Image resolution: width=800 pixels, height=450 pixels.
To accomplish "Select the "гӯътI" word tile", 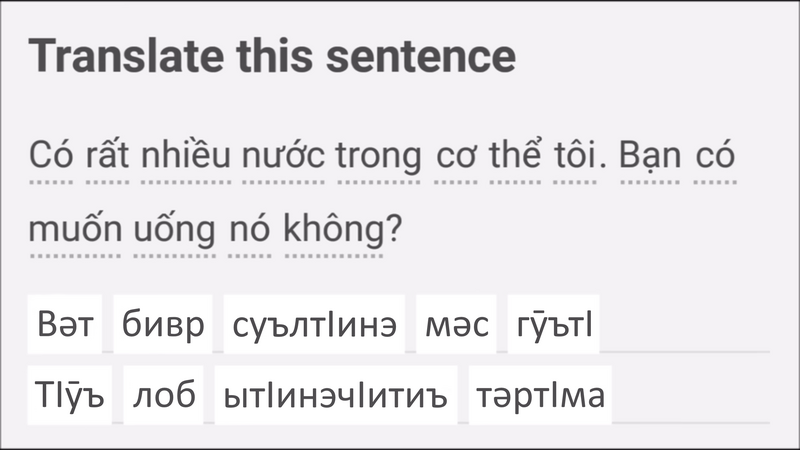I will 553,325.
